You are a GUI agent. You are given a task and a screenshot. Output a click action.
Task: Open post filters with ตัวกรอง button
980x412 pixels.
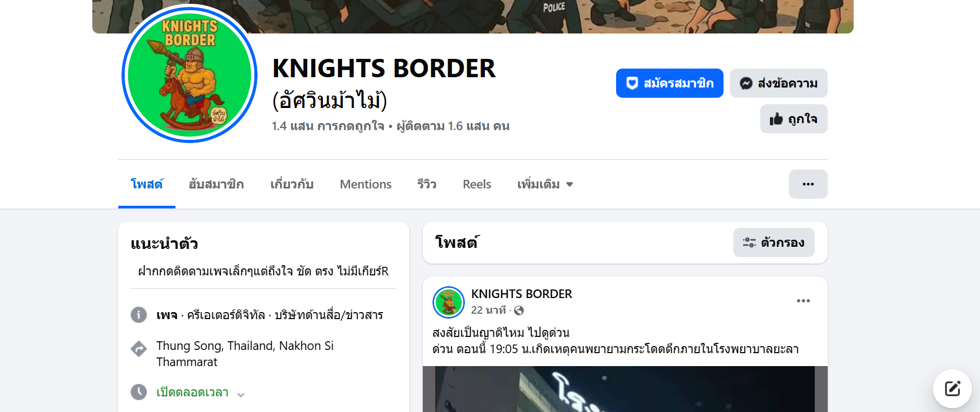click(774, 242)
